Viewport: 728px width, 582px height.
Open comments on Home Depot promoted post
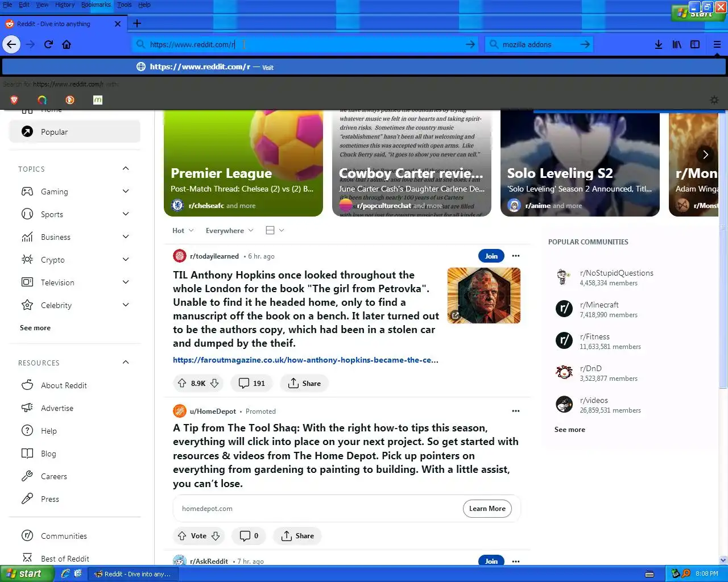point(249,536)
